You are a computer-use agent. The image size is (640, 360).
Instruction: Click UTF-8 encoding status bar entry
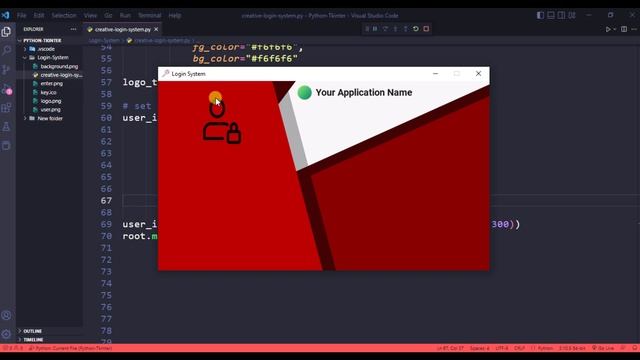tap(502, 348)
